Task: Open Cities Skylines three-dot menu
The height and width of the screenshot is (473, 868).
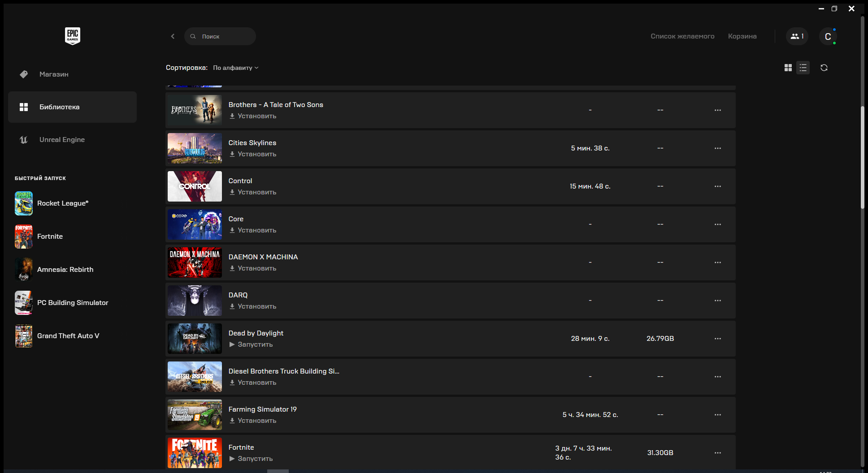Action: tap(718, 148)
